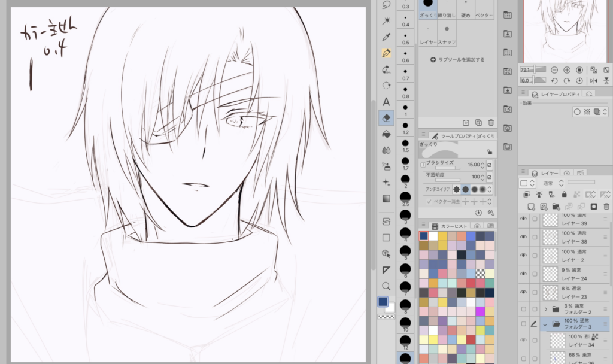Select the 硬め sub tool
This screenshot has height=364, width=613.
(x=466, y=9)
